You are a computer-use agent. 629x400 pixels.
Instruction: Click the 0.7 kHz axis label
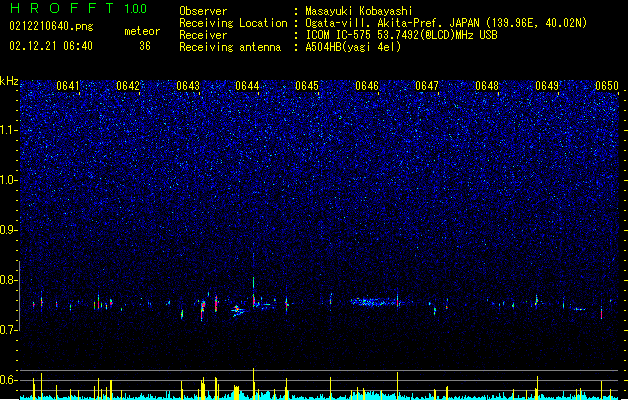pos(8,330)
